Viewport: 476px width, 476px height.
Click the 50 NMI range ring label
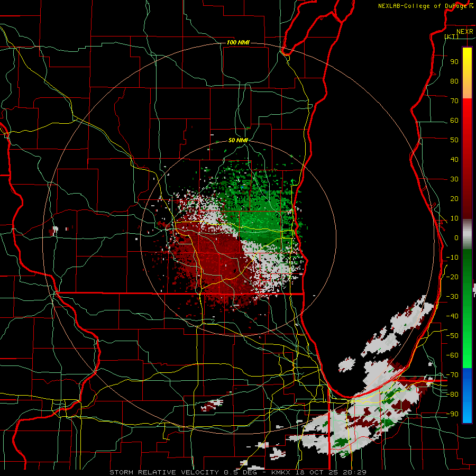239,140
